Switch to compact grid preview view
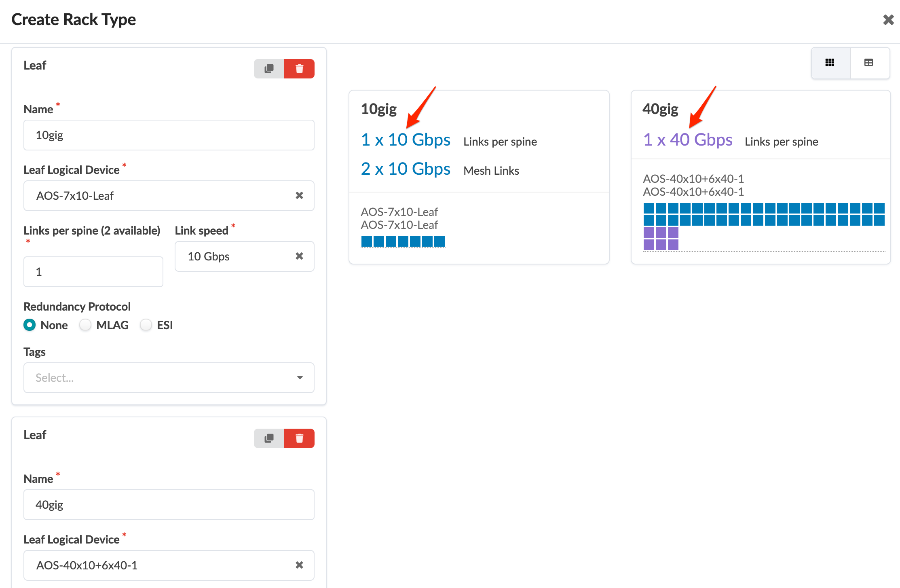The image size is (900, 588). point(830,63)
